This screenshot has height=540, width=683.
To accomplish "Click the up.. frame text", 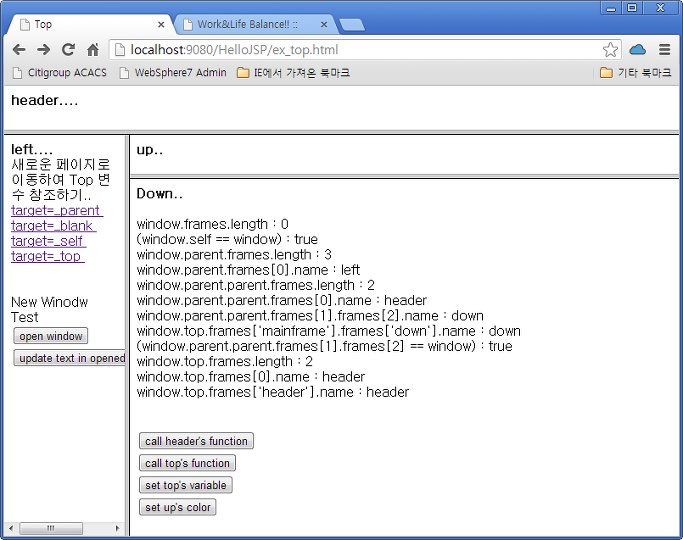I will tap(149, 150).
